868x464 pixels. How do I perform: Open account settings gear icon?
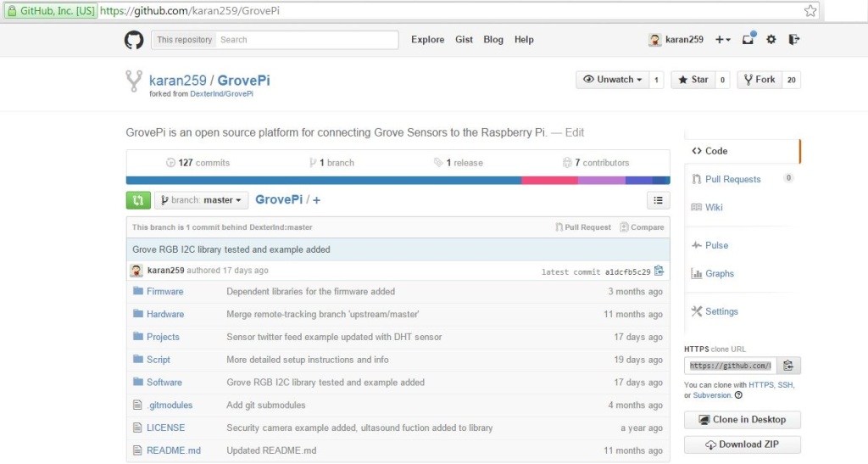(x=771, y=39)
